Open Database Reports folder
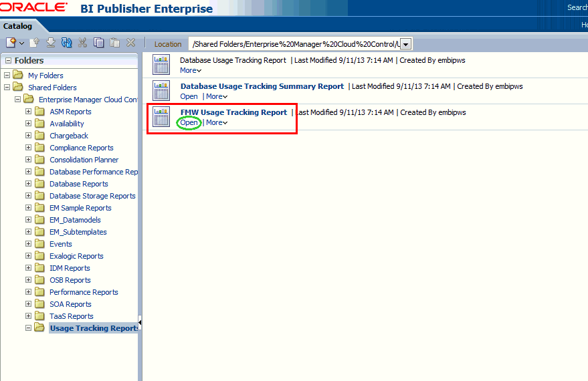 point(79,184)
